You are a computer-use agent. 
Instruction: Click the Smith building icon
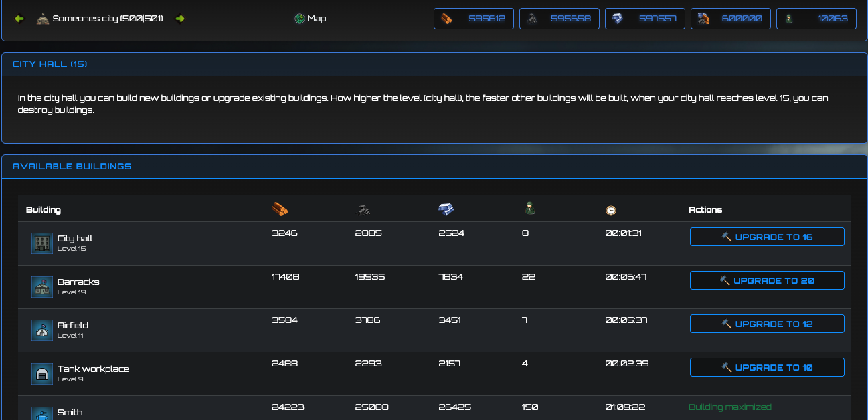(x=41, y=413)
